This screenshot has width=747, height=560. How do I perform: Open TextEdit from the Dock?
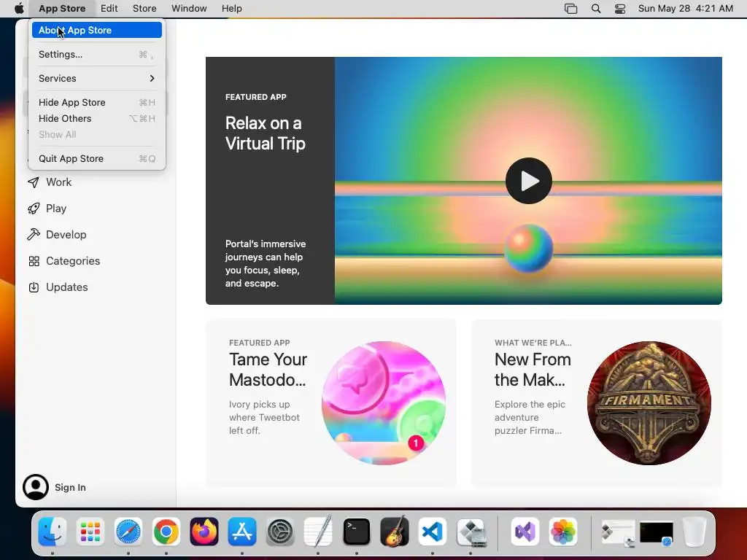tap(318, 532)
